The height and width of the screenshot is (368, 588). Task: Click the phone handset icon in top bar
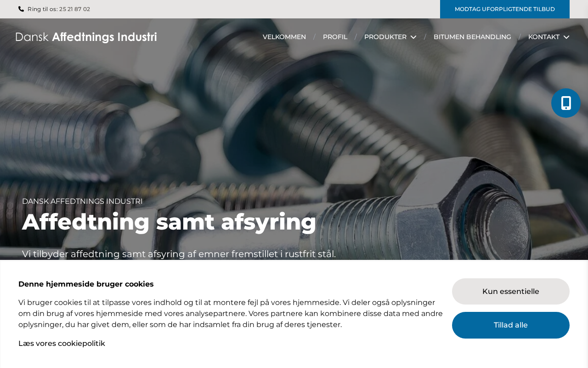[21, 9]
